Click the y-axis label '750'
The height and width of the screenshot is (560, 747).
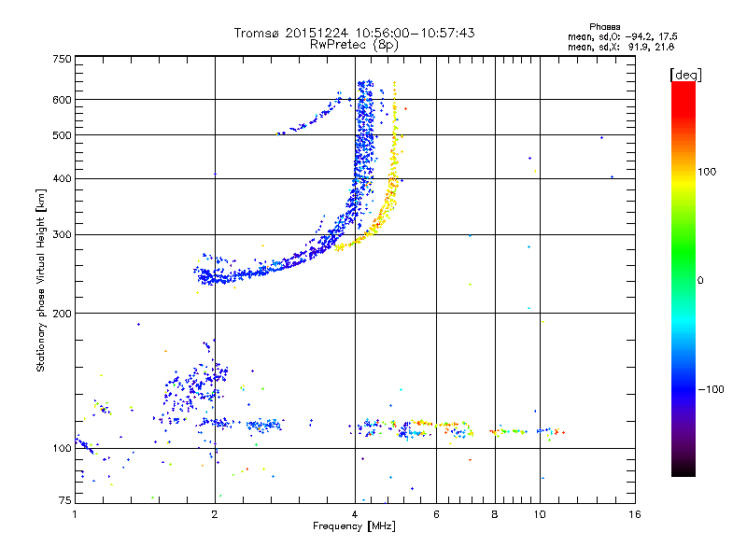62,59
